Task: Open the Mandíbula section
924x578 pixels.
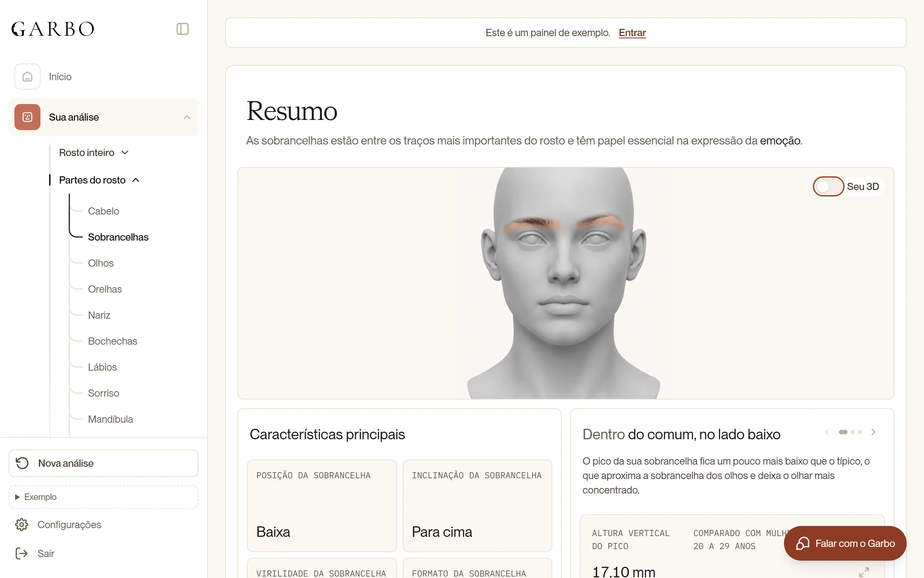Action: click(x=110, y=419)
